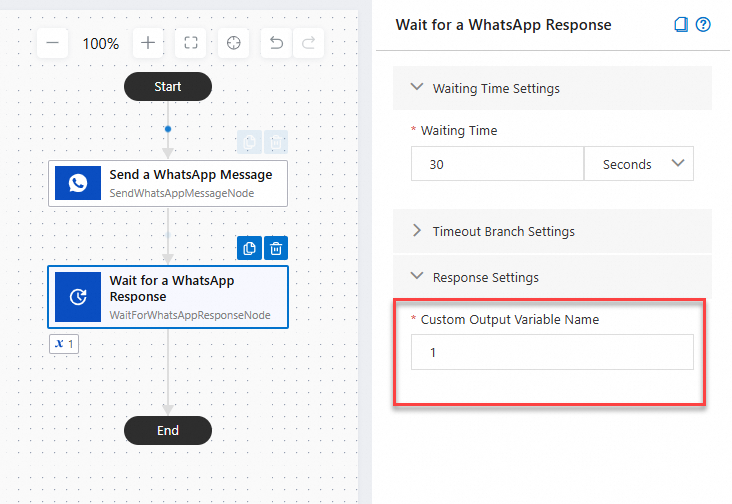Image resolution: width=732 pixels, height=504 pixels.
Task: Click the redo arrow icon
Action: tap(308, 43)
